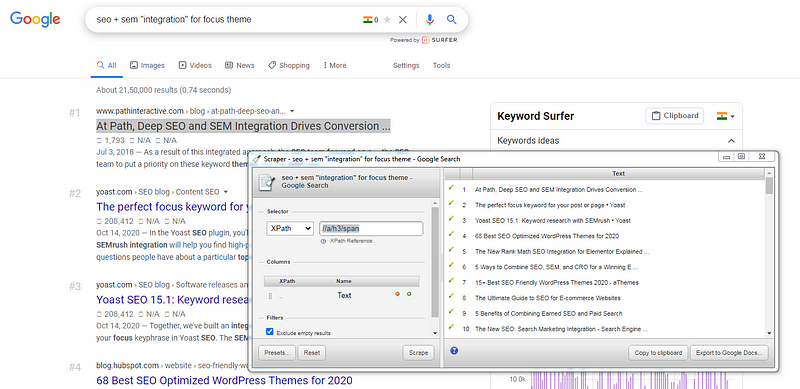Collapse the Keywords ideas section
This screenshot has width=800, height=389.
coord(731,141)
